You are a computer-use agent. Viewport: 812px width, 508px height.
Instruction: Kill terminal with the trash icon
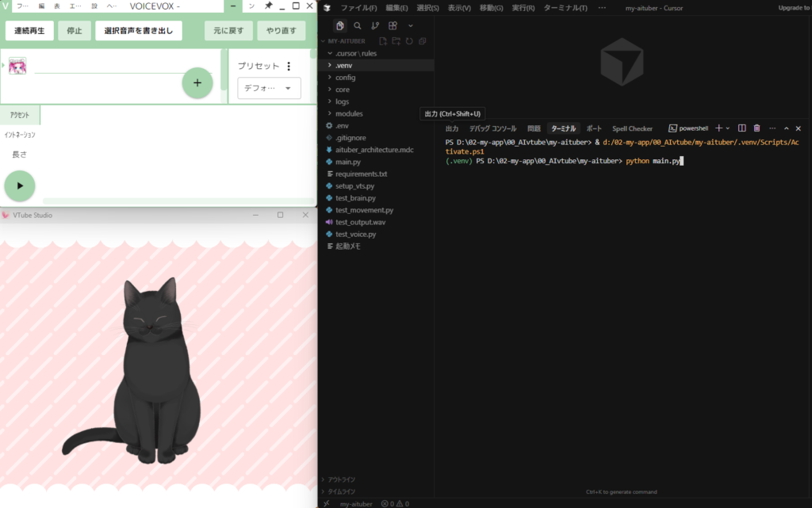tap(756, 128)
